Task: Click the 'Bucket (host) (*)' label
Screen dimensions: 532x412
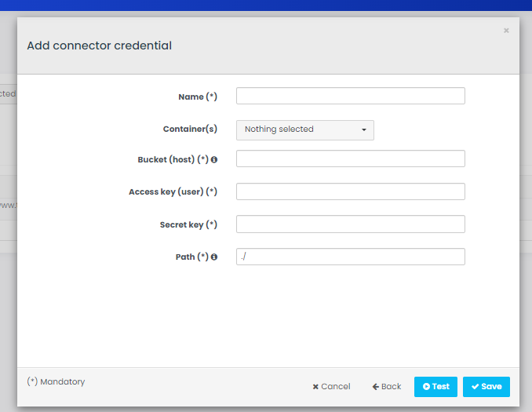Action: (173, 159)
